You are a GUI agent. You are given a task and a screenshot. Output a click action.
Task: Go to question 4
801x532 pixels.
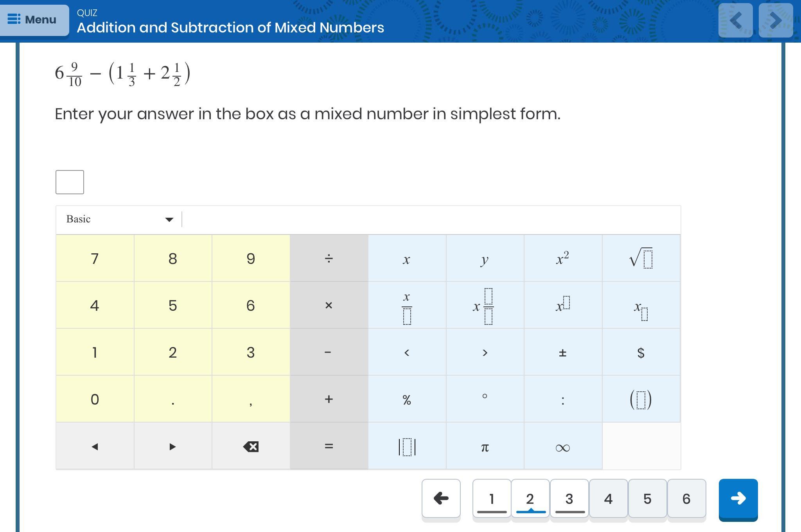(x=608, y=499)
